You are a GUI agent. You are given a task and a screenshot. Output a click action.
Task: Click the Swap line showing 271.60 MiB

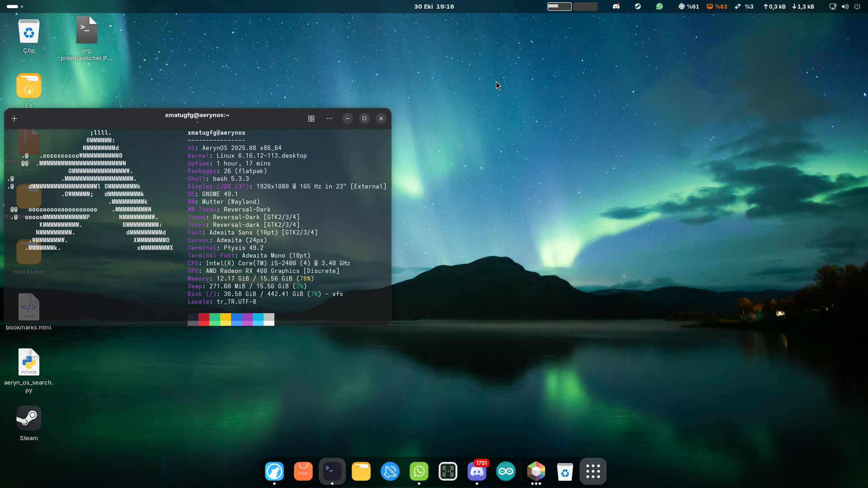click(x=247, y=286)
